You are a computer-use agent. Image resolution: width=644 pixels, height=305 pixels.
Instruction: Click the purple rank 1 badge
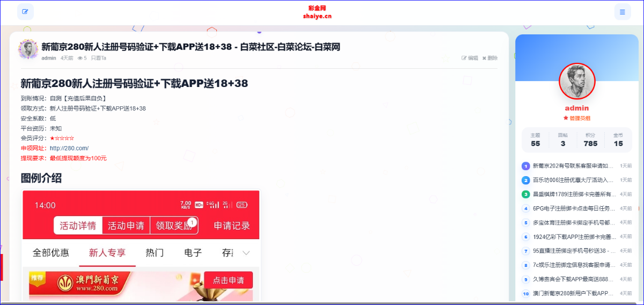tap(526, 166)
